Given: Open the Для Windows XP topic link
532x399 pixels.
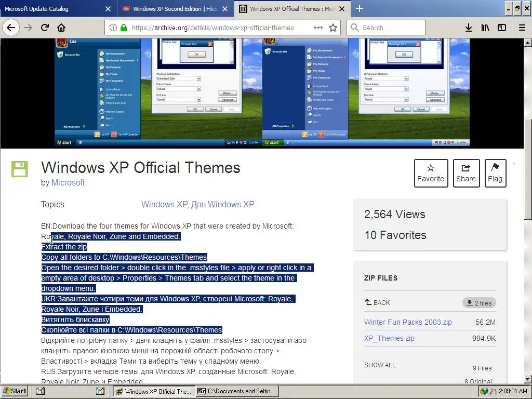Looking at the screenshot, I should (x=222, y=204).
